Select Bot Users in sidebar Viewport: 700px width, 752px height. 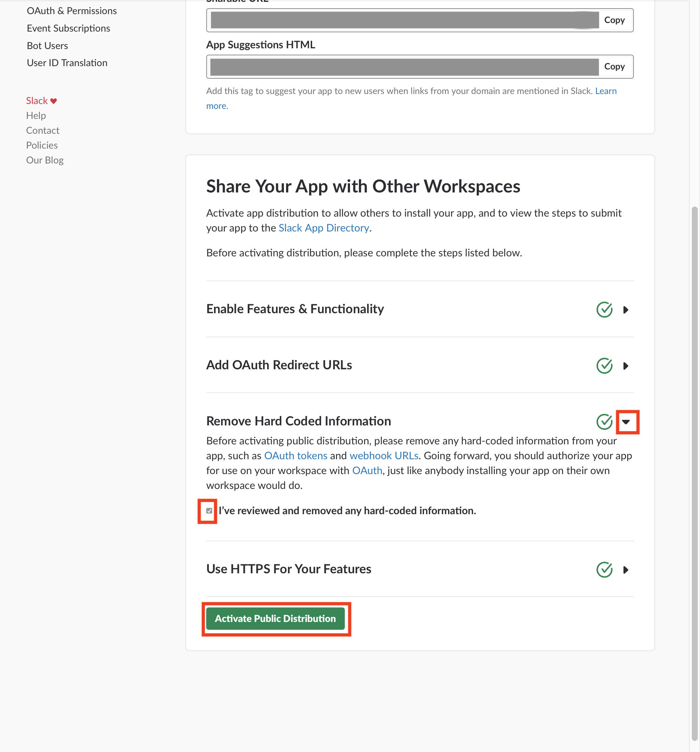tap(47, 46)
